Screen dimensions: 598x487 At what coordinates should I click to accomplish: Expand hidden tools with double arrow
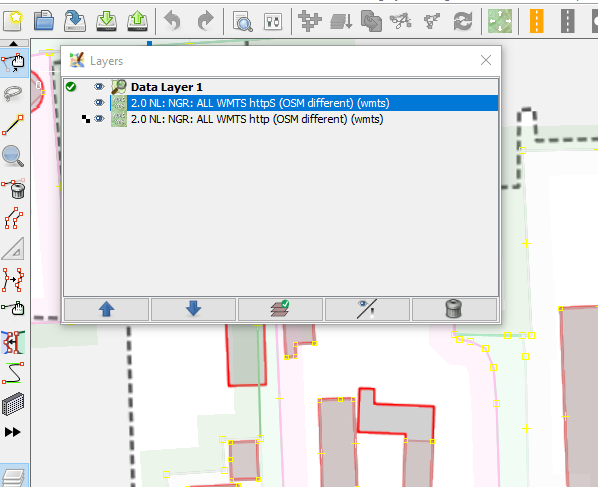[x=13, y=432]
